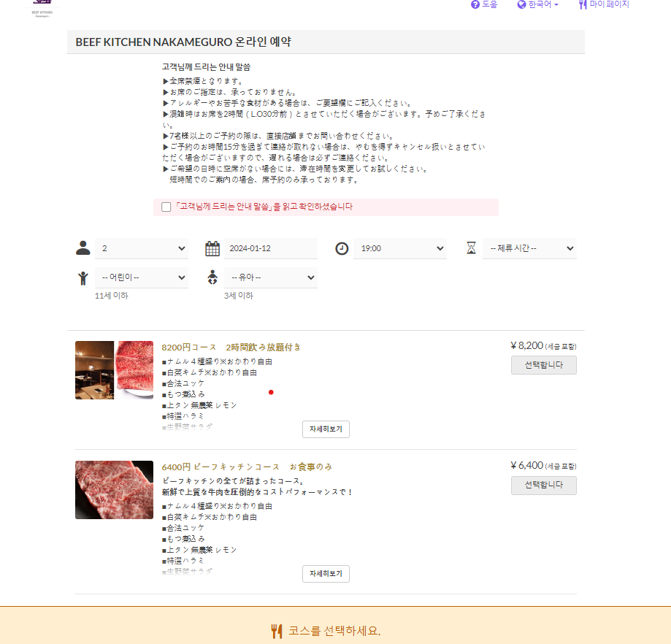Image resolution: width=671 pixels, height=644 pixels.
Task: Click the hourglass stay duration icon
Action: tap(471, 248)
